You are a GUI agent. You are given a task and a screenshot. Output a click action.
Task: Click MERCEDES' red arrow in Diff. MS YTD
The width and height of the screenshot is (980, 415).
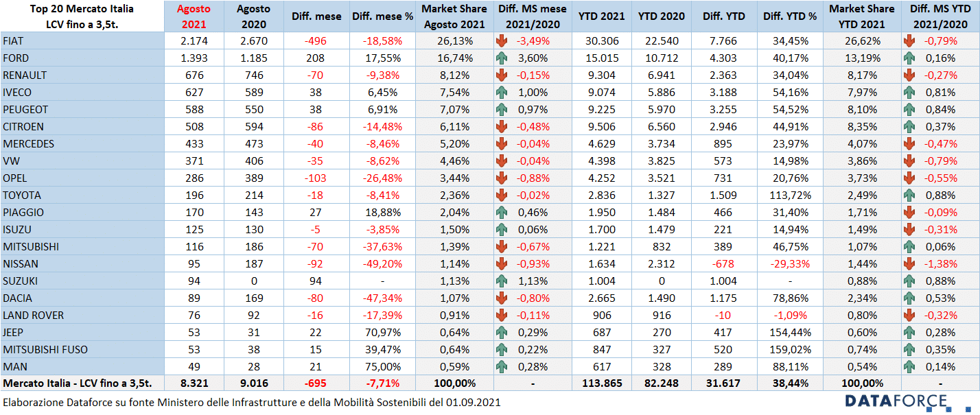[910, 143]
